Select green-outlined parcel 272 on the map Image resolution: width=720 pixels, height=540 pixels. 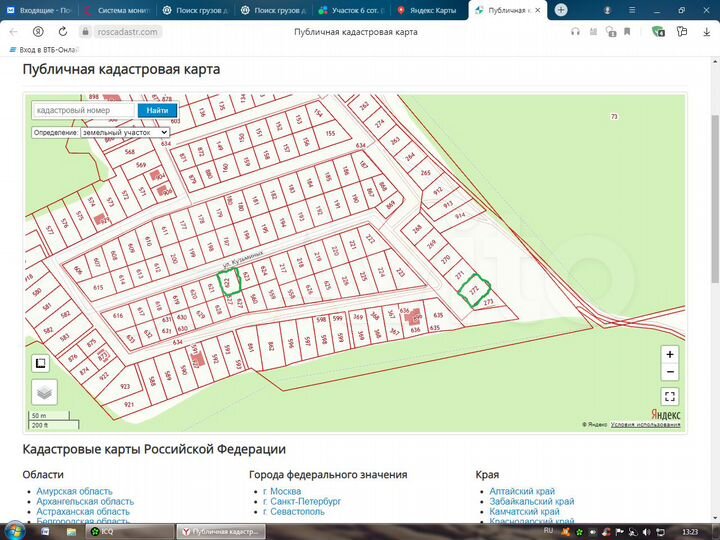tap(472, 290)
